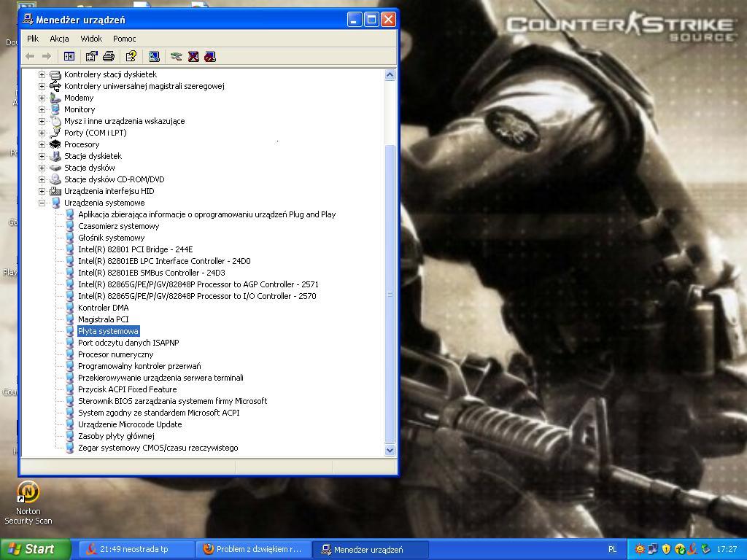Click the Norton tray icon with green check

click(679, 549)
